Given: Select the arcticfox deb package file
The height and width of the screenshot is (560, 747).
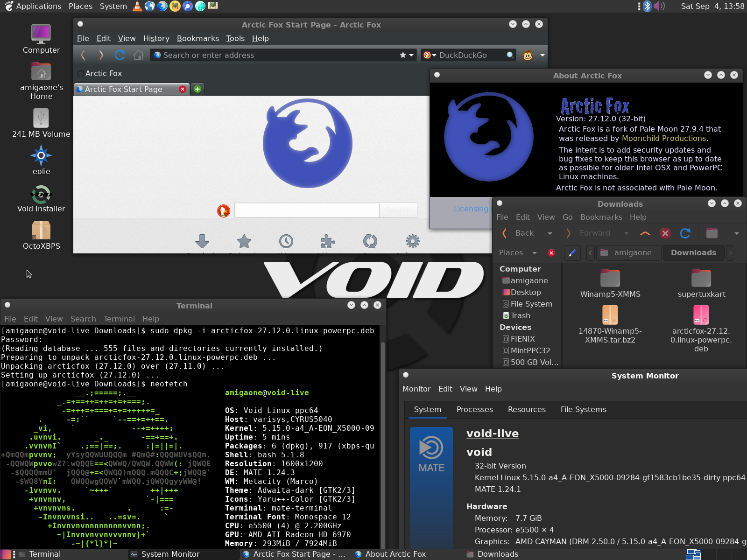Looking at the screenshot, I should pos(701,329).
